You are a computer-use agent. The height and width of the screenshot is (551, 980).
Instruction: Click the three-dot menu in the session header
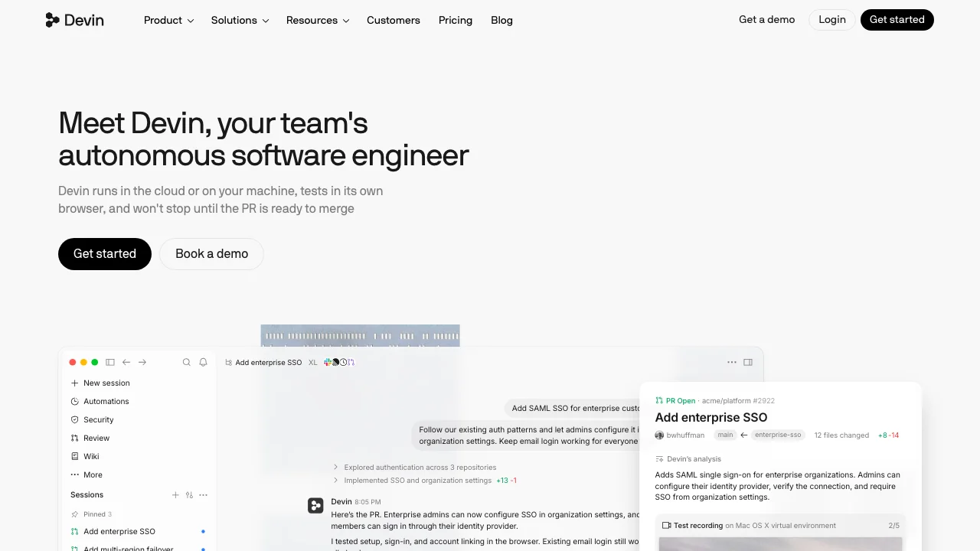click(732, 362)
